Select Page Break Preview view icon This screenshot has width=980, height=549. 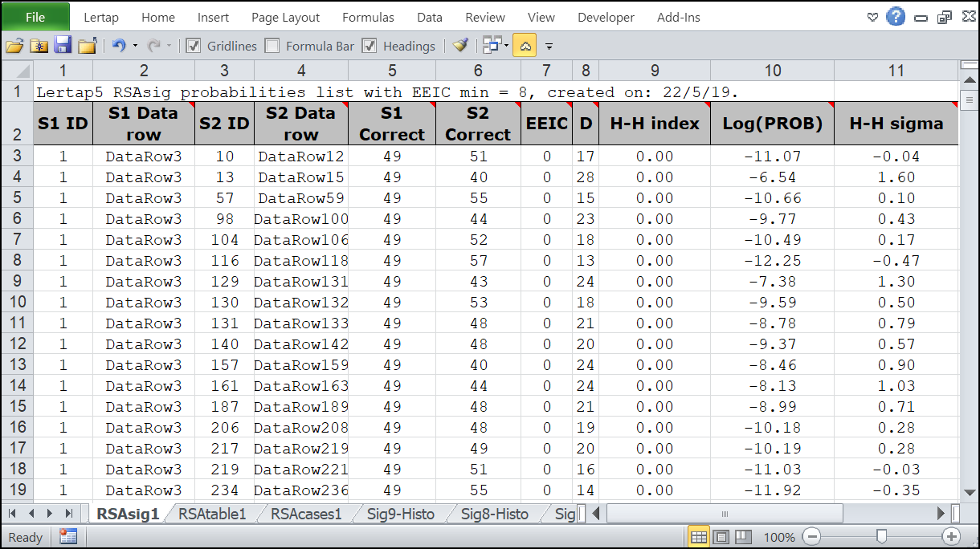pos(743,537)
